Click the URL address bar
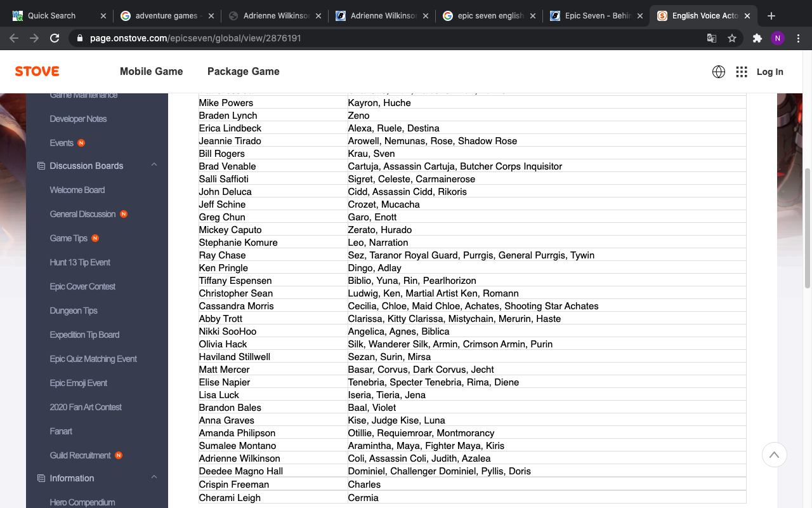The image size is (812, 508). 381,38
